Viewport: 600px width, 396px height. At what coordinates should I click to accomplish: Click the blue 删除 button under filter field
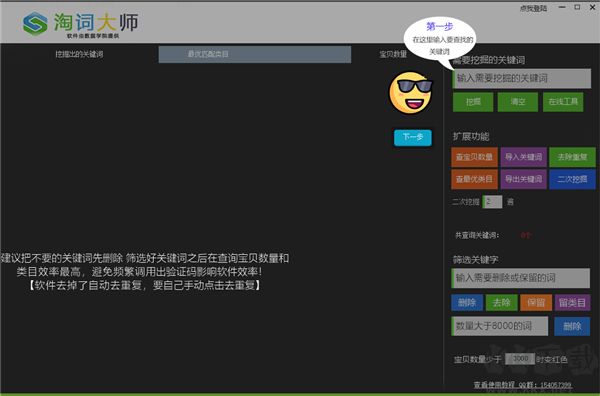coord(467,303)
